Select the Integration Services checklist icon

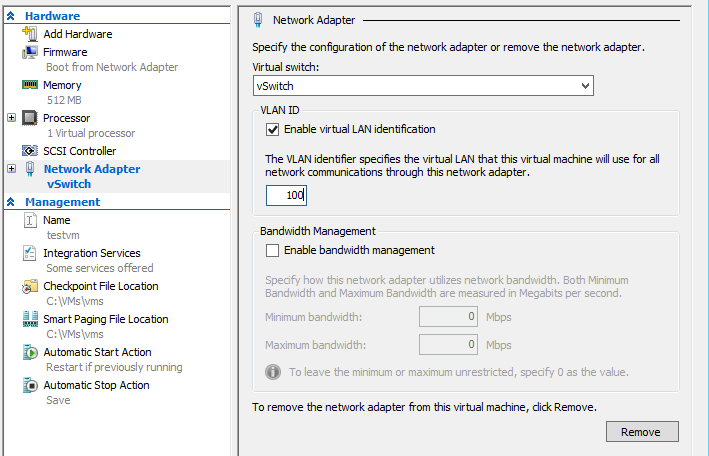[29, 253]
